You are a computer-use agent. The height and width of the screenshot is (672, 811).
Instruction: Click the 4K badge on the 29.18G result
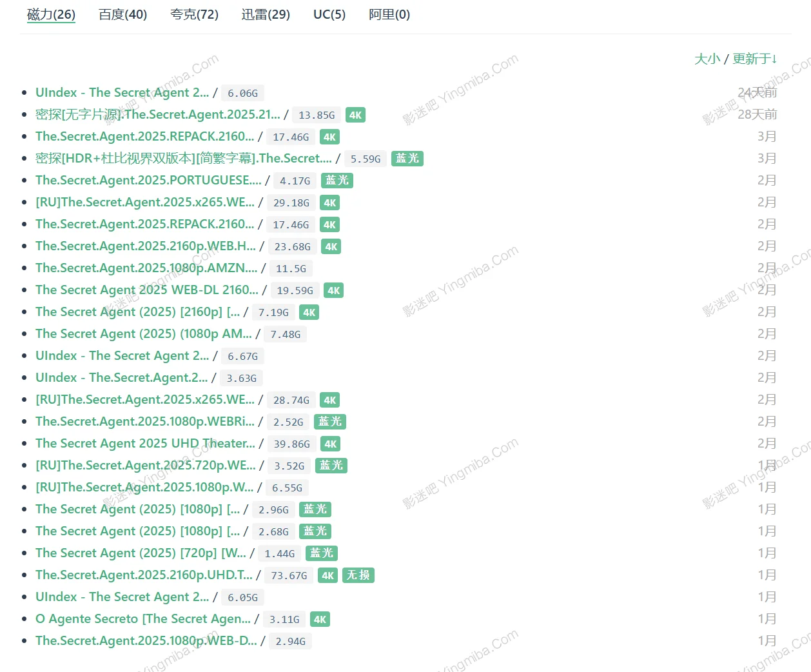point(329,203)
